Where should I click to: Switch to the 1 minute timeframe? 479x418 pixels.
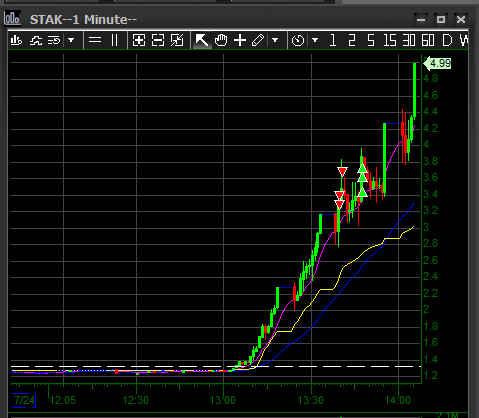pos(333,40)
